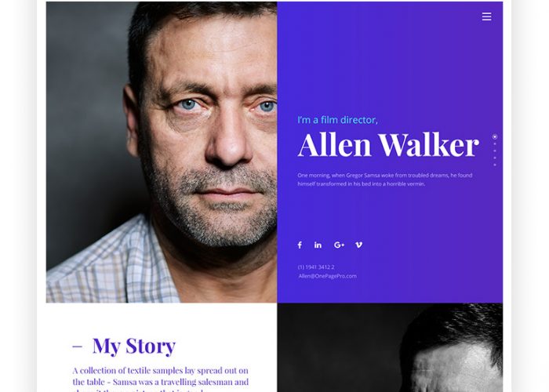Viewport: 549px width, 392px height.
Task: Open the black-and-white portrait image
Action: click(x=390, y=347)
